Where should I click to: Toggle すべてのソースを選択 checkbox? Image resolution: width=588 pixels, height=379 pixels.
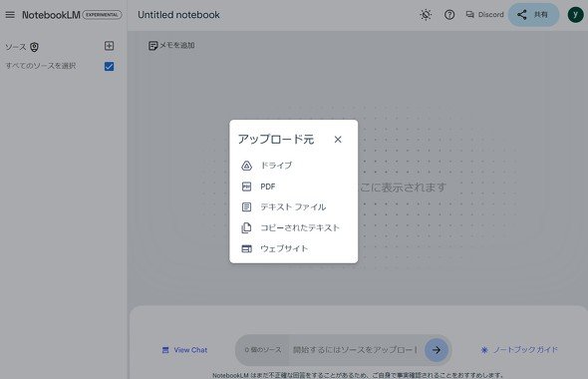click(109, 67)
